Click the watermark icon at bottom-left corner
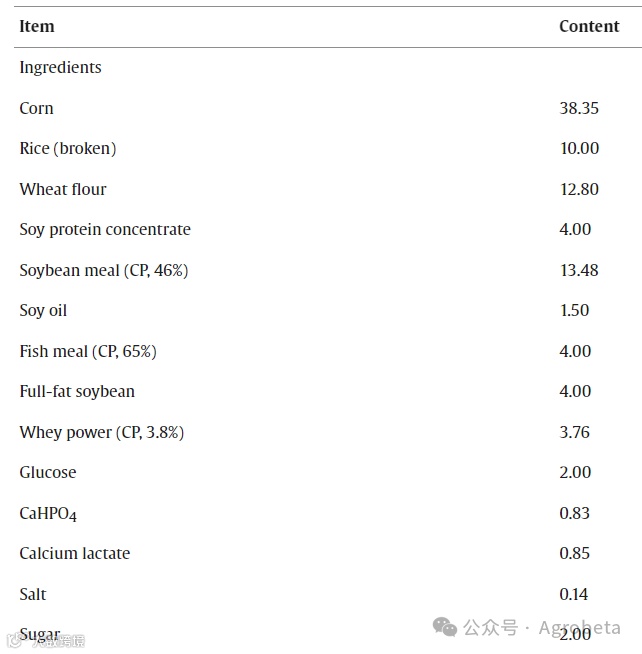642x654 pixels. click(x=14, y=640)
